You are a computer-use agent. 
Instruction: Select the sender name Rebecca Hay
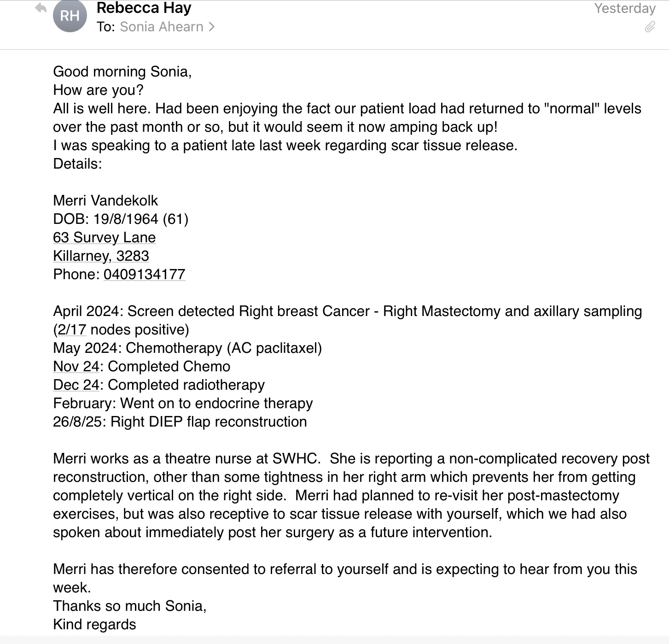(144, 8)
